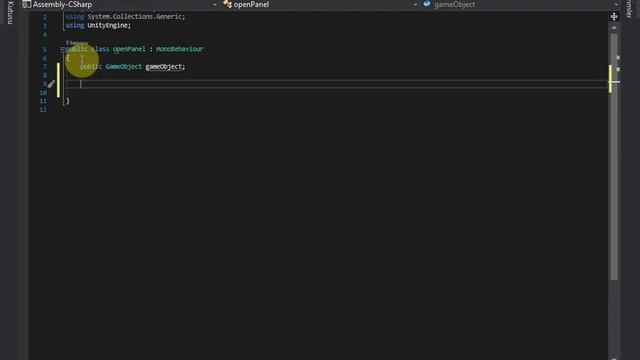This screenshot has height=360, width=640.
Task: Click 'openPanel' in the class declaration line
Action: point(129,49)
